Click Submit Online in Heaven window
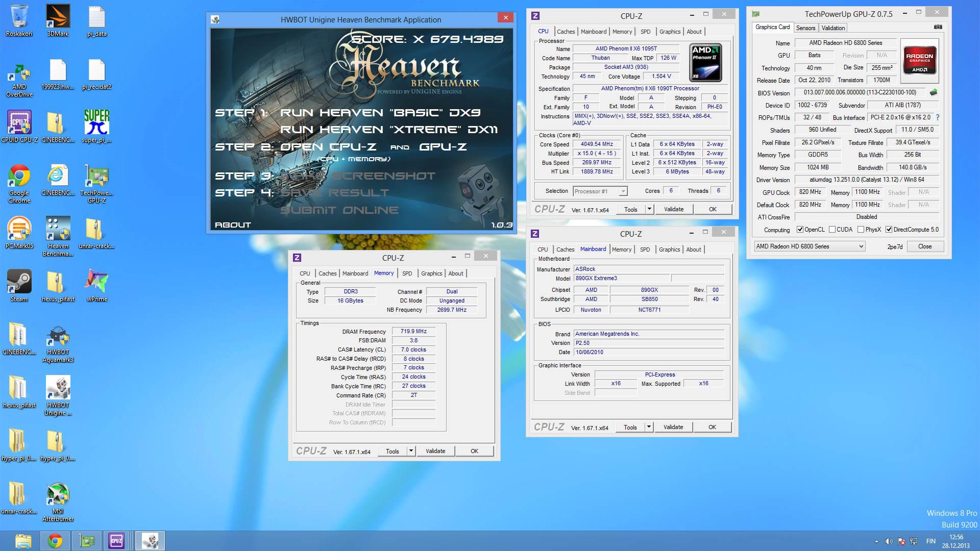The height and width of the screenshot is (551, 980). (x=339, y=210)
